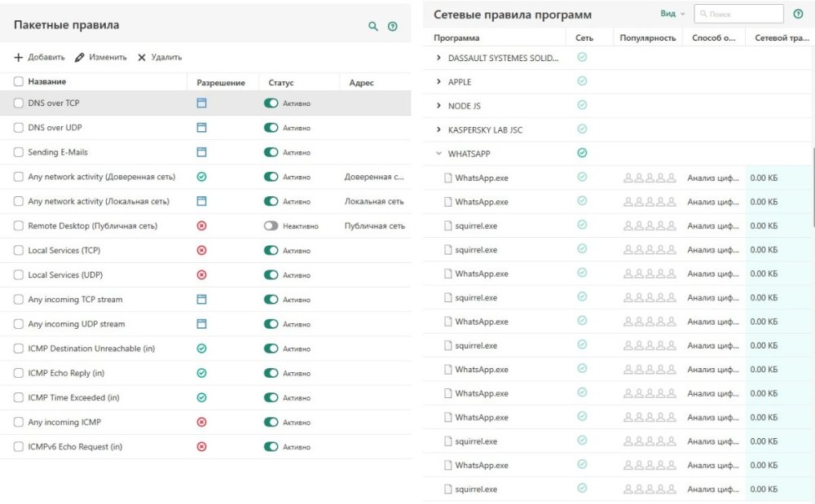Expand the APPLE program group
Viewport: 815px width, 504px height.
point(439,81)
